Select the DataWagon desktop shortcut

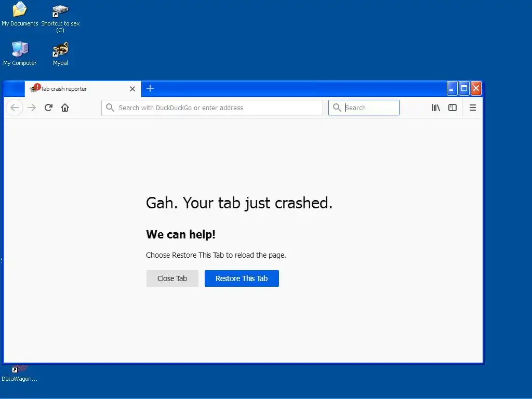pos(19,374)
